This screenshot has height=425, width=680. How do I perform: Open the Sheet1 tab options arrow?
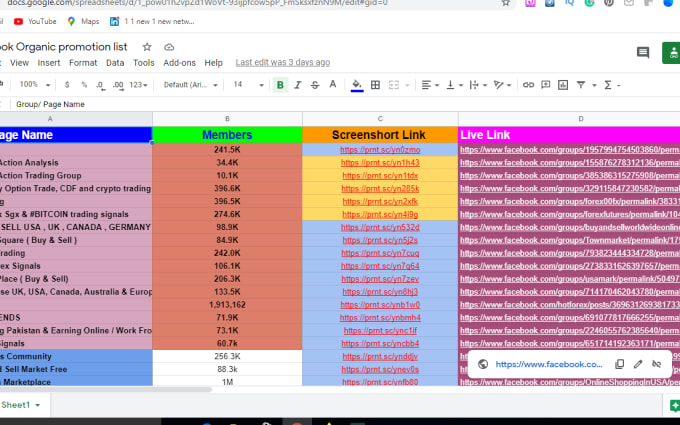[38, 405]
